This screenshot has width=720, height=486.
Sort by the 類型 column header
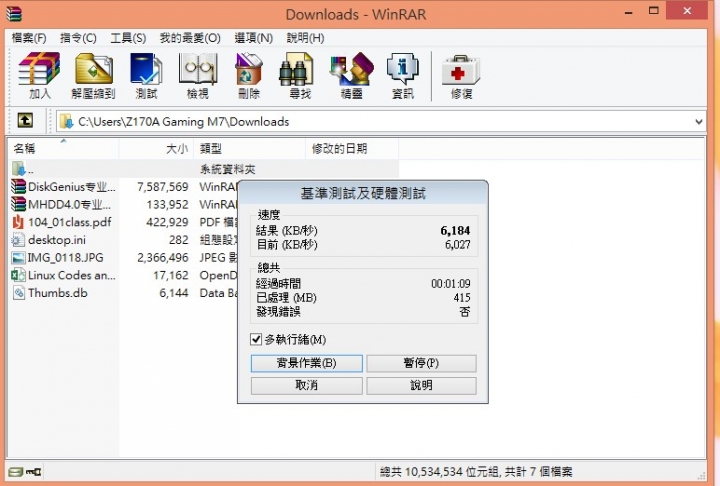click(x=250, y=148)
